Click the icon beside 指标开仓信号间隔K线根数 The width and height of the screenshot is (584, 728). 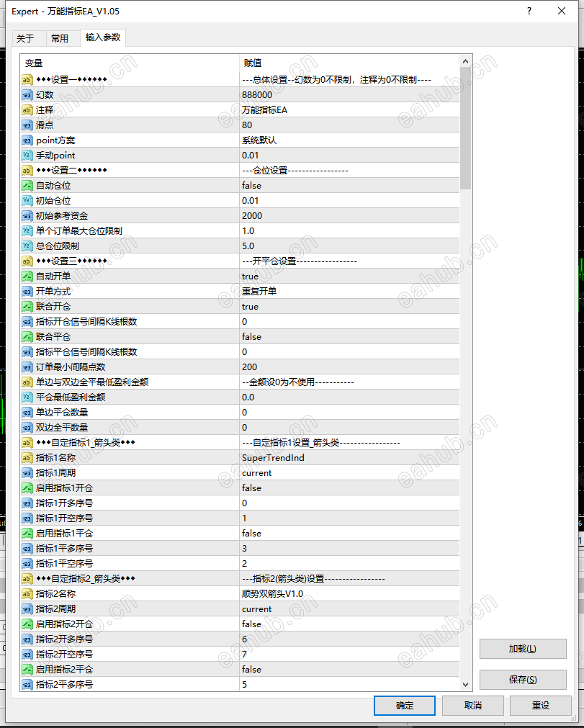pos(27,322)
